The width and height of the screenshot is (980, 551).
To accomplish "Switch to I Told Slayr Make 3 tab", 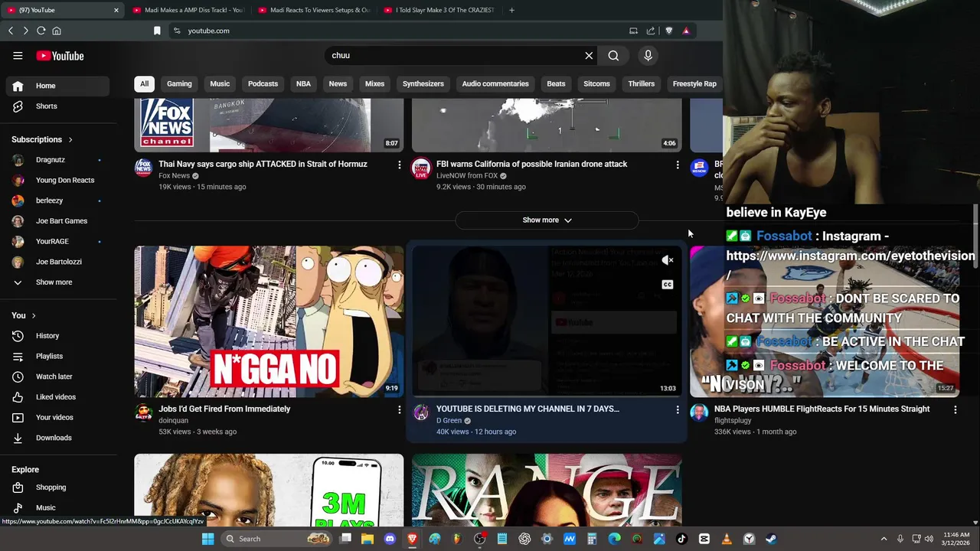I will point(439,10).
